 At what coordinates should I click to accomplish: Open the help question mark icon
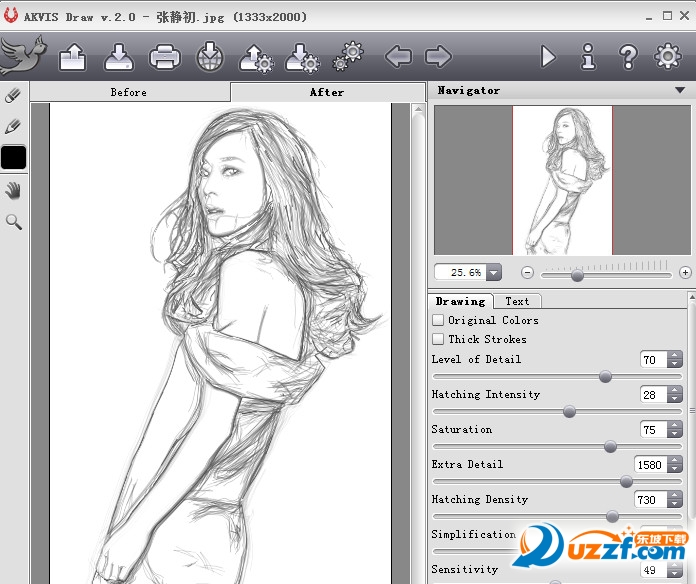coord(628,57)
